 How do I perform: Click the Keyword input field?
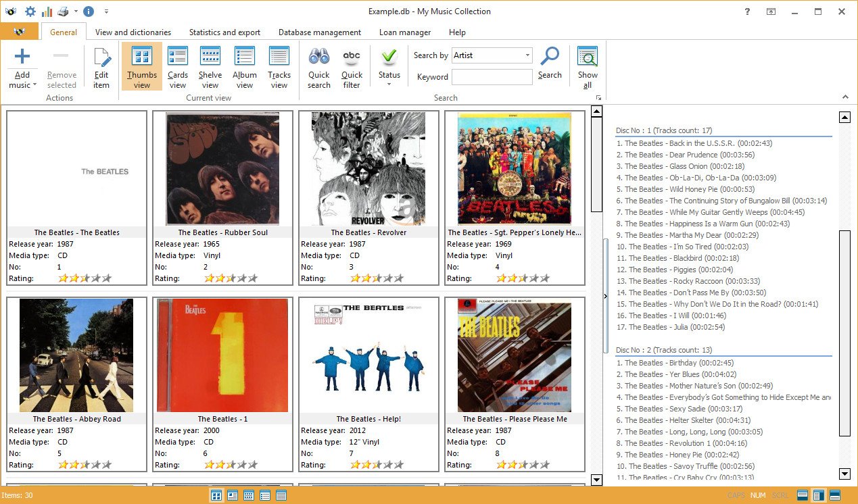492,77
